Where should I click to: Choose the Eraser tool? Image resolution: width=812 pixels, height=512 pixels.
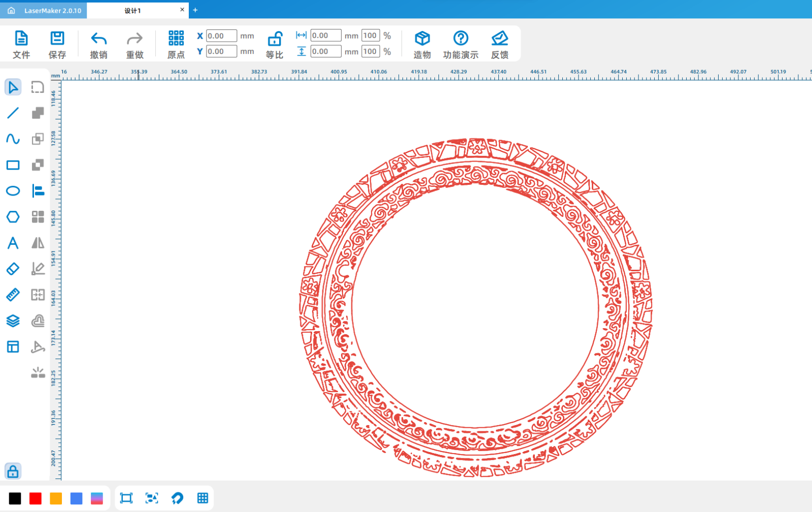pyautogui.click(x=13, y=269)
